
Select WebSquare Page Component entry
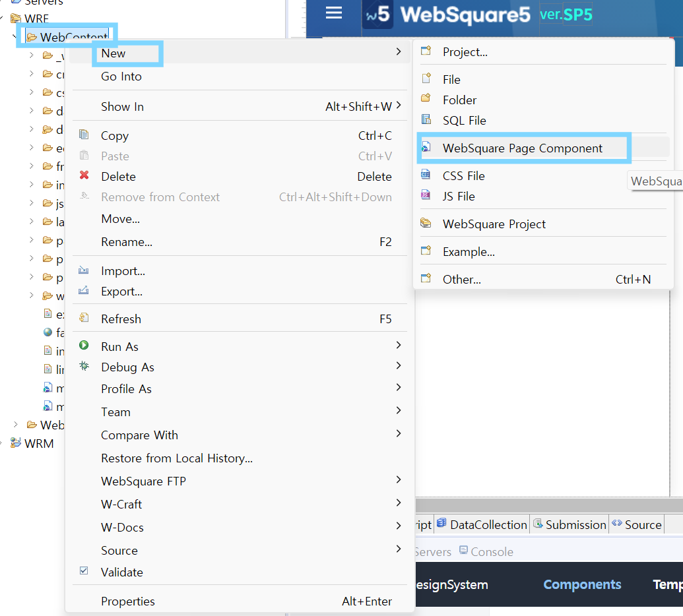click(543, 148)
